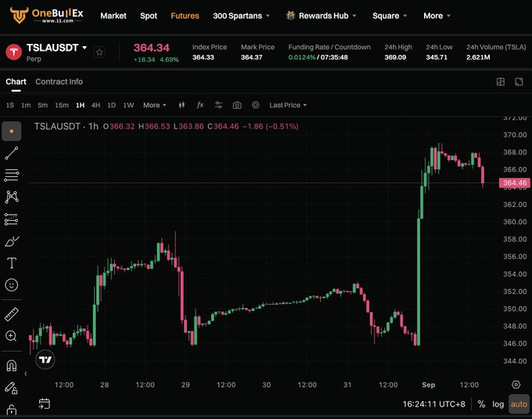Click the Sep date on time axis
This screenshot has width=532, height=419.
point(429,385)
